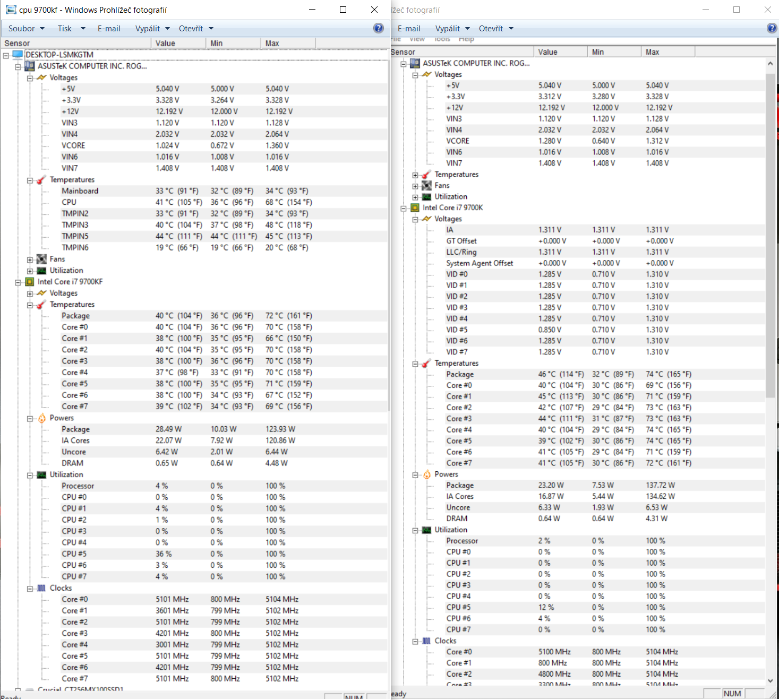The height and width of the screenshot is (700, 779).
Task: Collapse the DESKTOP-LSMKGTM tree node
Action: click(x=6, y=55)
